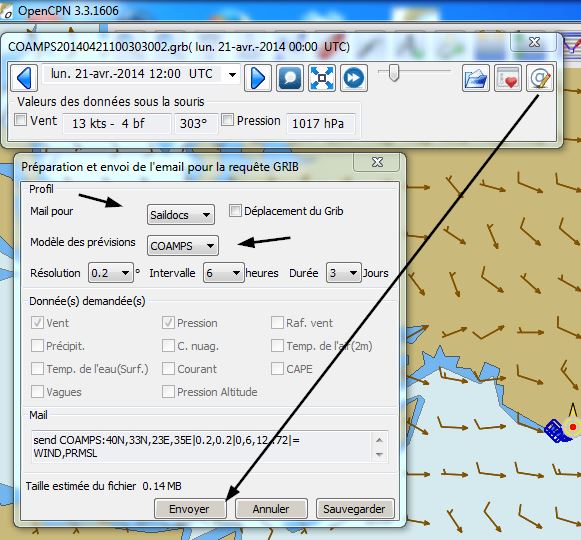Click the blue speech bubble icon
Viewport: 581px width, 540px height.
pyautogui.click(x=290, y=78)
